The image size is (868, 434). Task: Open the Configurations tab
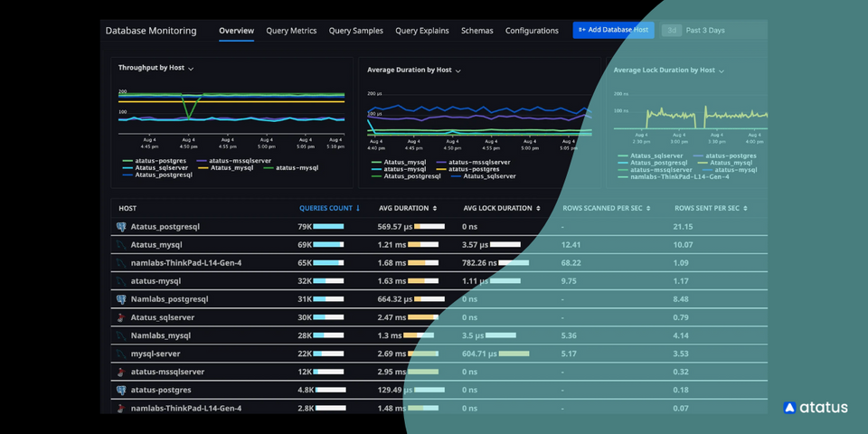pos(532,31)
